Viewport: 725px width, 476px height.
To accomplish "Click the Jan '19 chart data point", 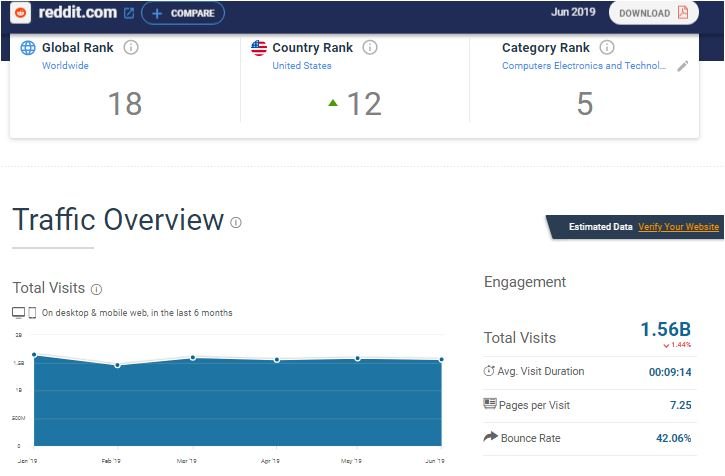I will coord(34,355).
